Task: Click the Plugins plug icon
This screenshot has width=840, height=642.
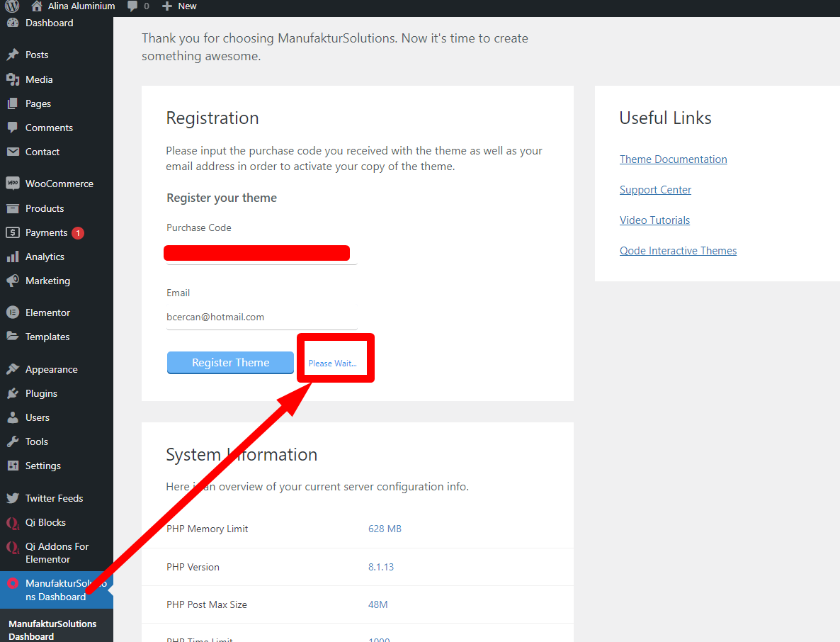Action: tap(13, 393)
